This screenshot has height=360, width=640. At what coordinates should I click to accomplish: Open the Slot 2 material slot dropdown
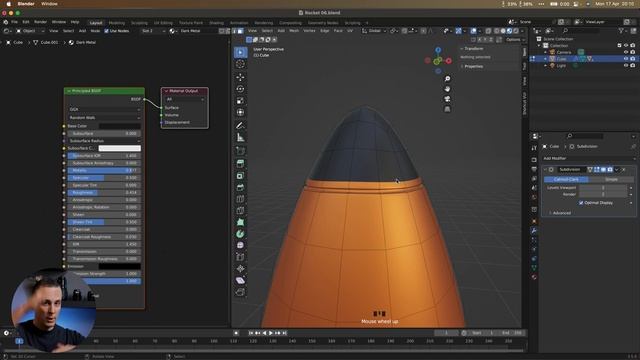pyautogui.click(x=153, y=31)
